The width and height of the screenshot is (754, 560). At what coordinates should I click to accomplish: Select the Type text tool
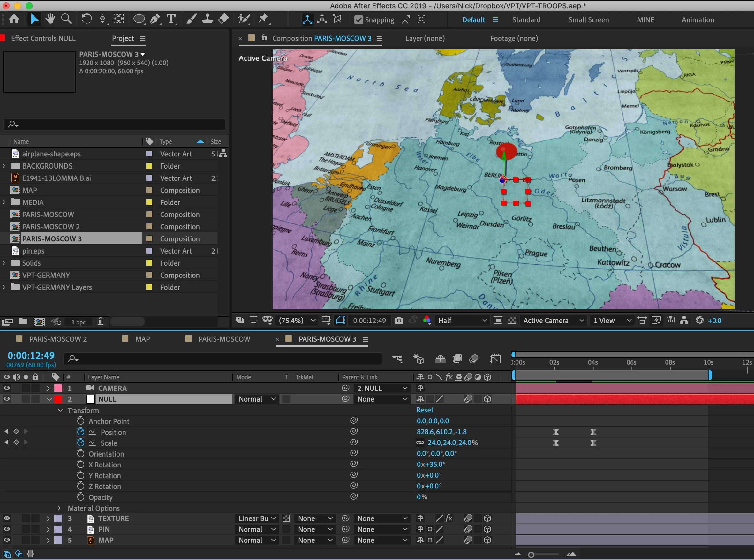(x=171, y=19)
